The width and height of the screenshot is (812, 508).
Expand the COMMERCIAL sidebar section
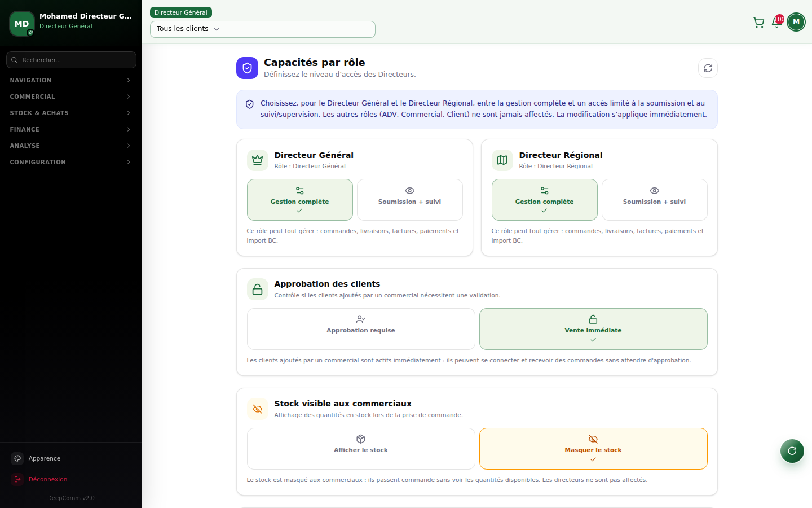pos(71,97)
